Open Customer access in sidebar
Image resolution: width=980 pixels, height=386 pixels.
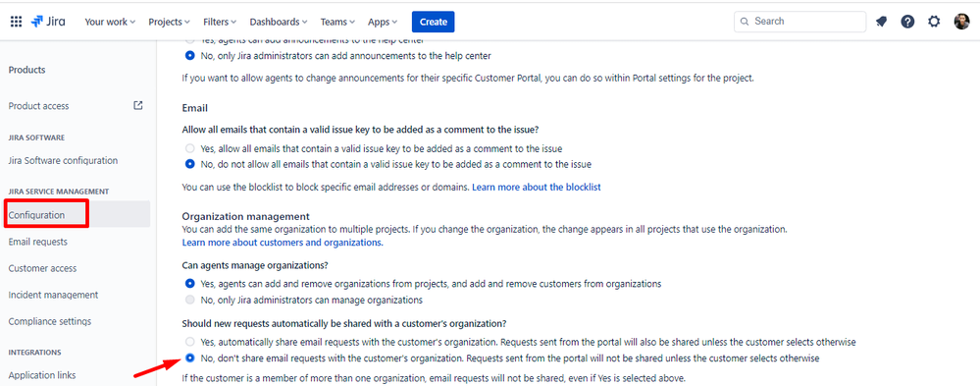point(42,268)
